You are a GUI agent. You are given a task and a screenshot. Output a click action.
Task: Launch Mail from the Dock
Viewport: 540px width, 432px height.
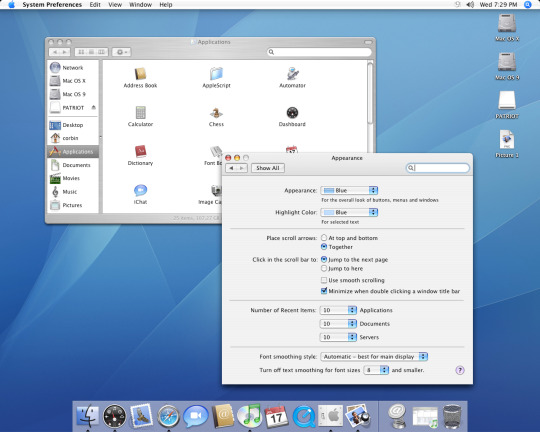pyautogui.click(x=141, y=415)
